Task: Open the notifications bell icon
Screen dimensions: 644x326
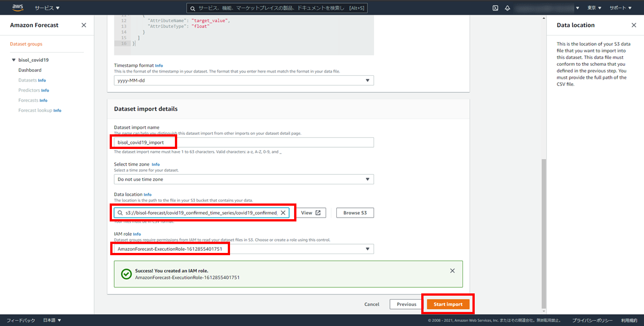Action: 507,8
